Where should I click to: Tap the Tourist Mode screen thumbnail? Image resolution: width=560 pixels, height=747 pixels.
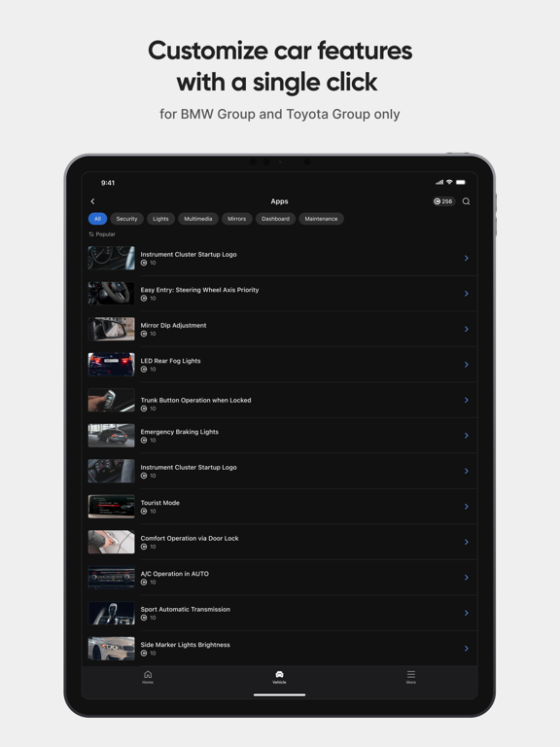click(x=112, y=507)
